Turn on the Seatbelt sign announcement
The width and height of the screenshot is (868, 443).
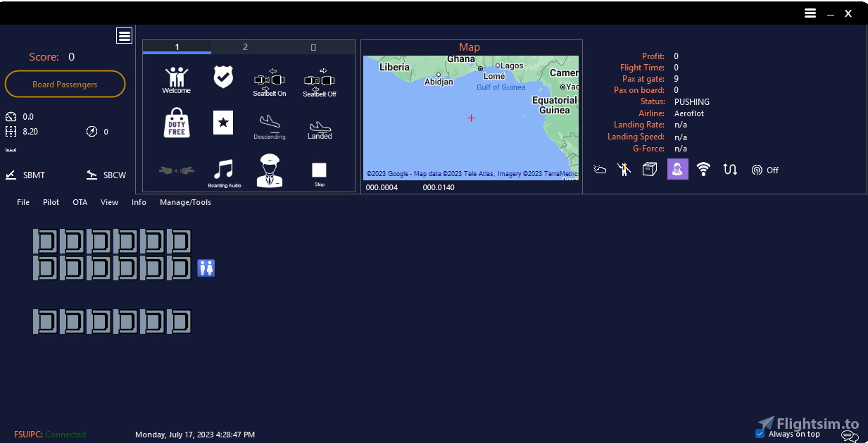pos(269,79)
